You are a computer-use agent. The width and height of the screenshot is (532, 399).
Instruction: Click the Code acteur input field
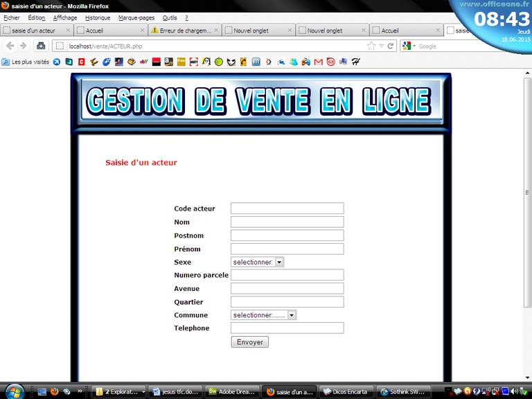(287, 209)
